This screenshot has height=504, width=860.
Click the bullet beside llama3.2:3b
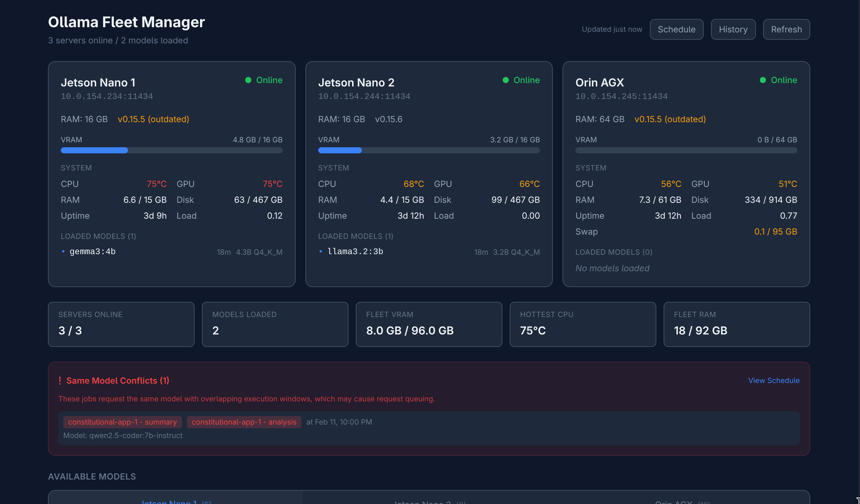coord(320,251)
